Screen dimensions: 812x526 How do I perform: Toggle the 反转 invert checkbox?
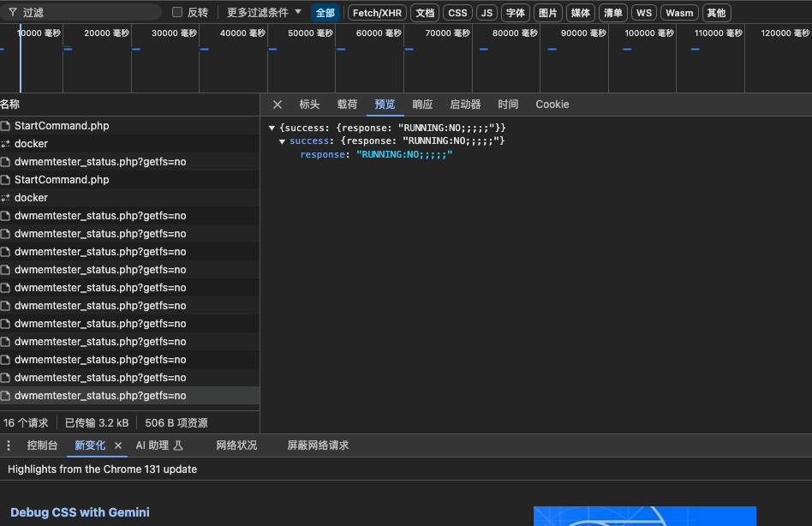click(x=177, y=12)
